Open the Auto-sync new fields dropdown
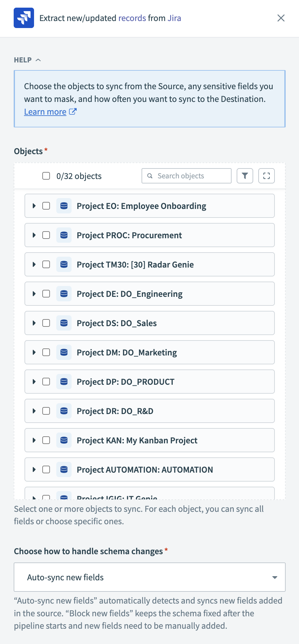The image size is (299, 644). click(x=149, y=577)
